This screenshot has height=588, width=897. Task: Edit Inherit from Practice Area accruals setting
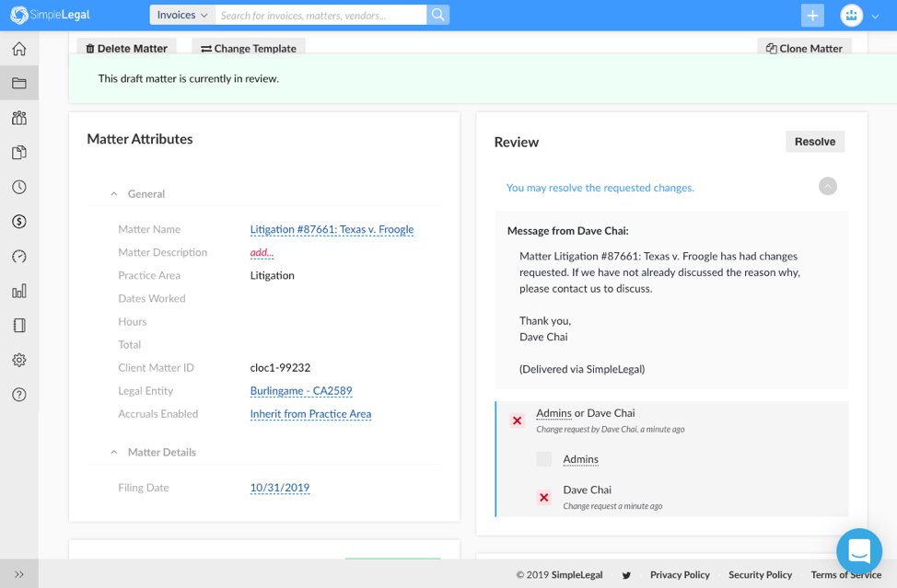(310, 414)
